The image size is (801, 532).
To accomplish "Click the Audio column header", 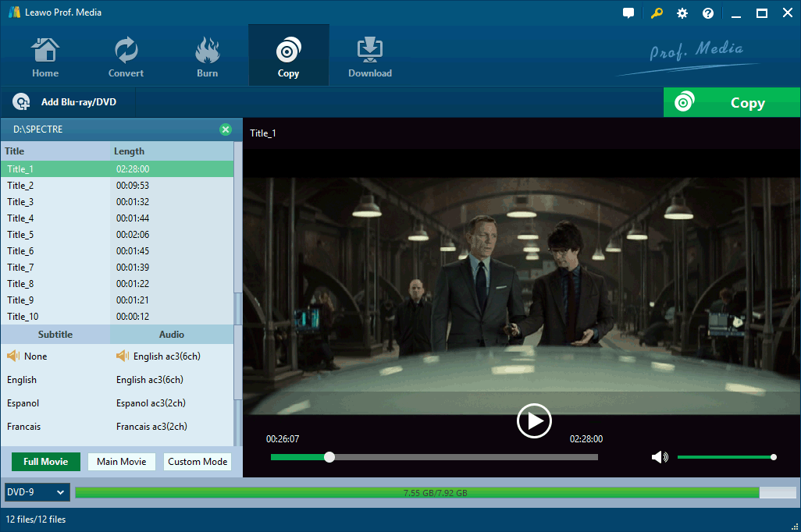I will 172,335.
